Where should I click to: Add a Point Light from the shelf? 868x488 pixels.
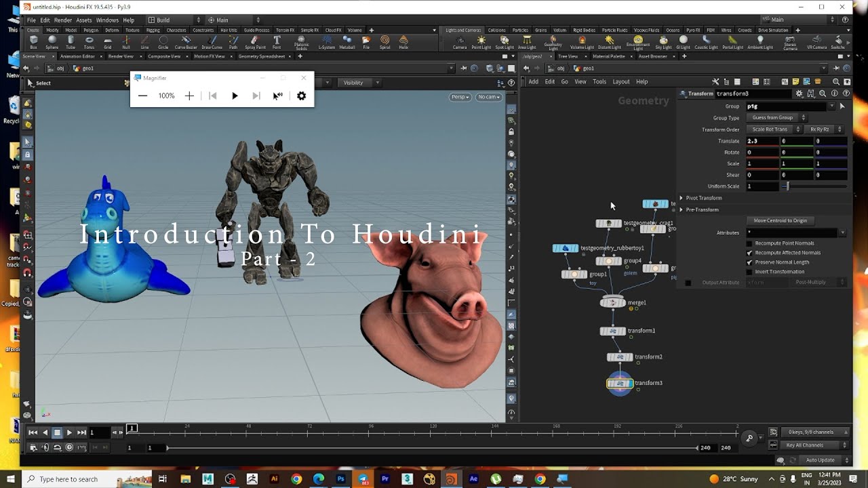481,43
